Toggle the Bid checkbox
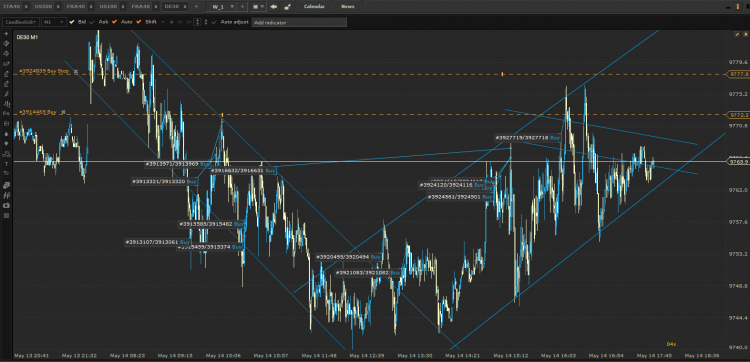 coord(72,22)
